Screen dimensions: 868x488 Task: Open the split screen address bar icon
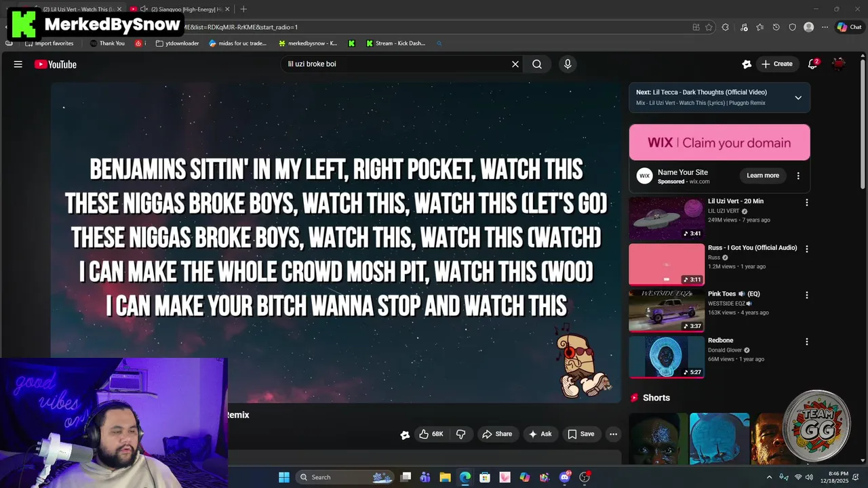click(x=696, y=27)
